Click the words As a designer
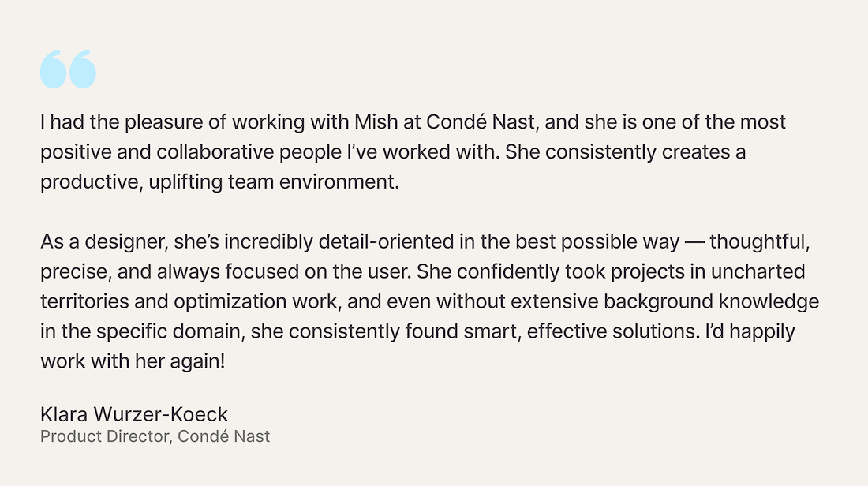868x486 pixels. click(104, 242)
